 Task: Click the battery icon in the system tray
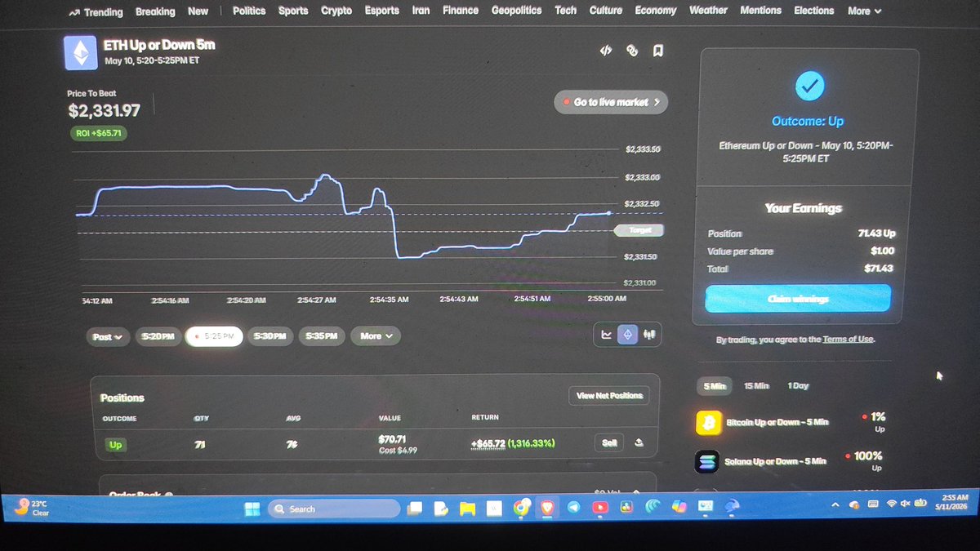click(x=920, y=504)
